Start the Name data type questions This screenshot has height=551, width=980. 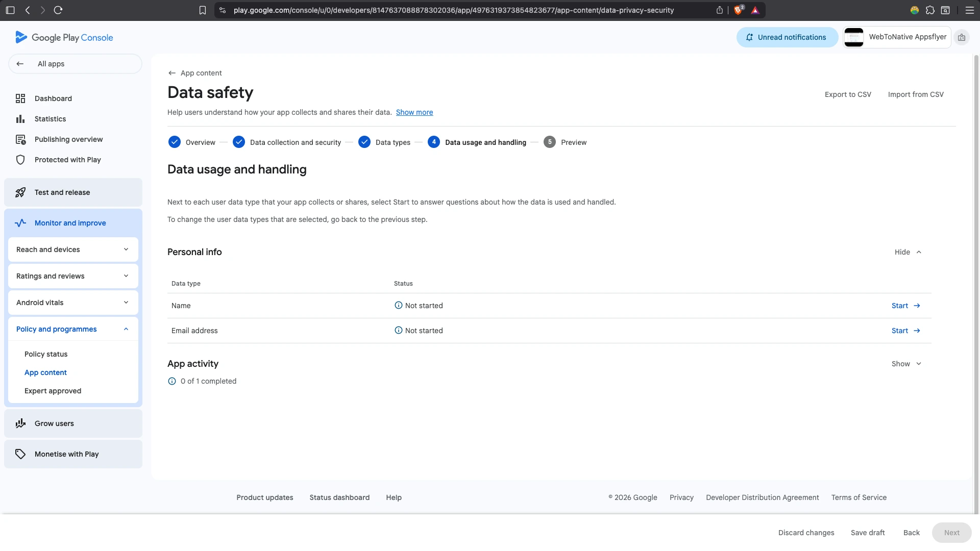click(906, 306)
